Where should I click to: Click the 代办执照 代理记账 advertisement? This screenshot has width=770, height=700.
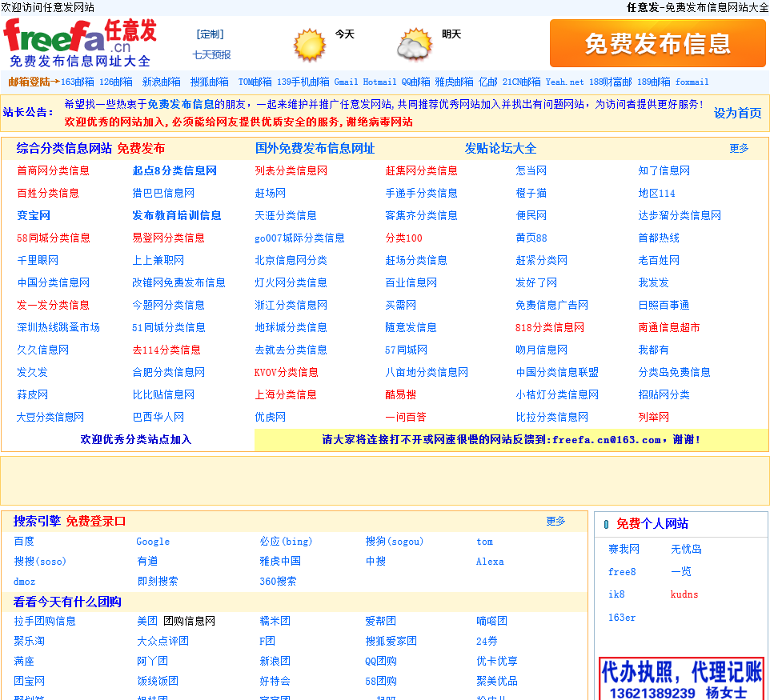point(682,678)
